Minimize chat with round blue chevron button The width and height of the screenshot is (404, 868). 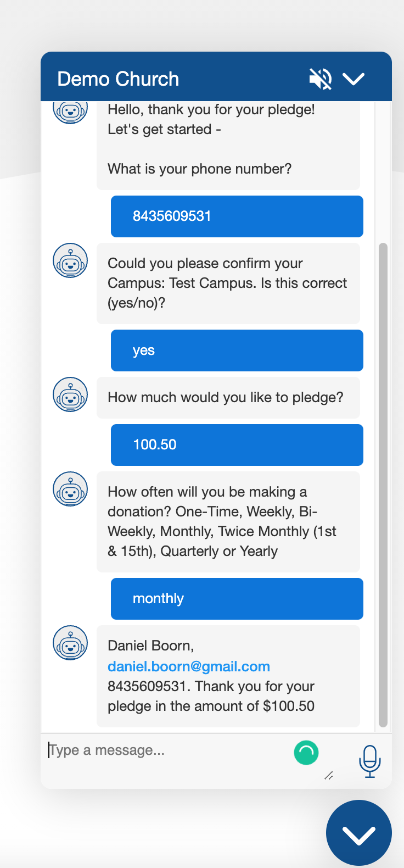pos(359,833)
